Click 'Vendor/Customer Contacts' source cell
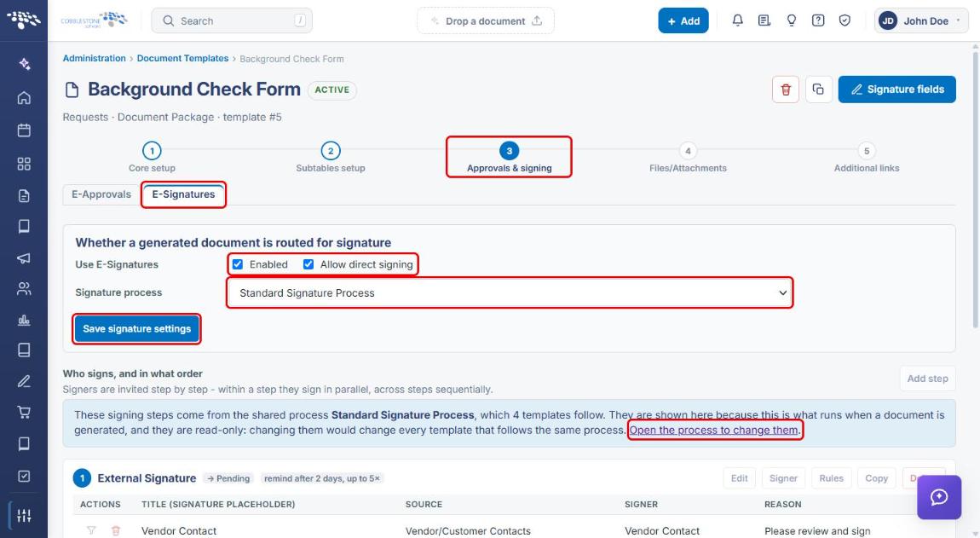 click(468, 530)
